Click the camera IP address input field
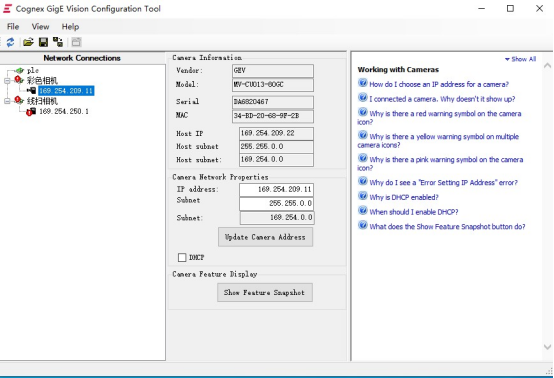 tap(276, 190)
